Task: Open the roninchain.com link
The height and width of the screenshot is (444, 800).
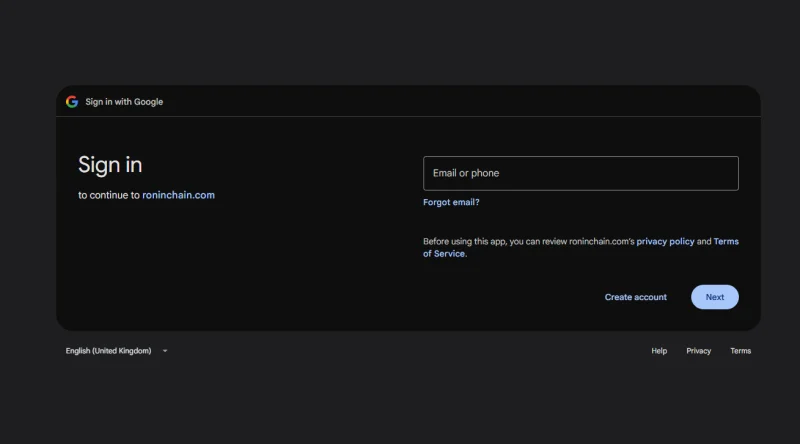Action: tap(179, 195)
